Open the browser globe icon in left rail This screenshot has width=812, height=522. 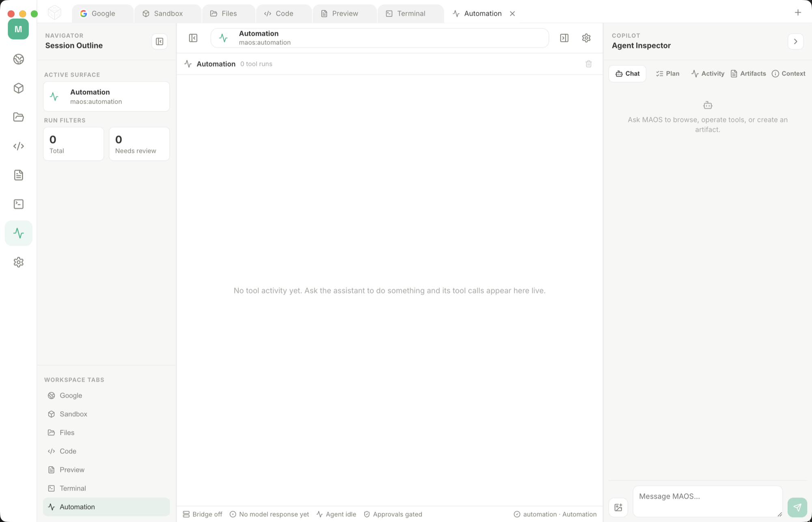pyautogui.click(x=19, y=59)
